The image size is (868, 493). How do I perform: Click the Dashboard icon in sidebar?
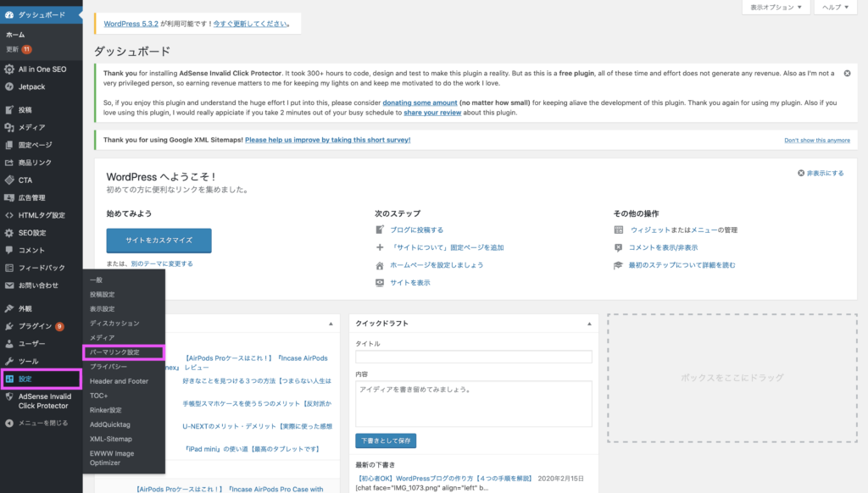click(8, 15)
